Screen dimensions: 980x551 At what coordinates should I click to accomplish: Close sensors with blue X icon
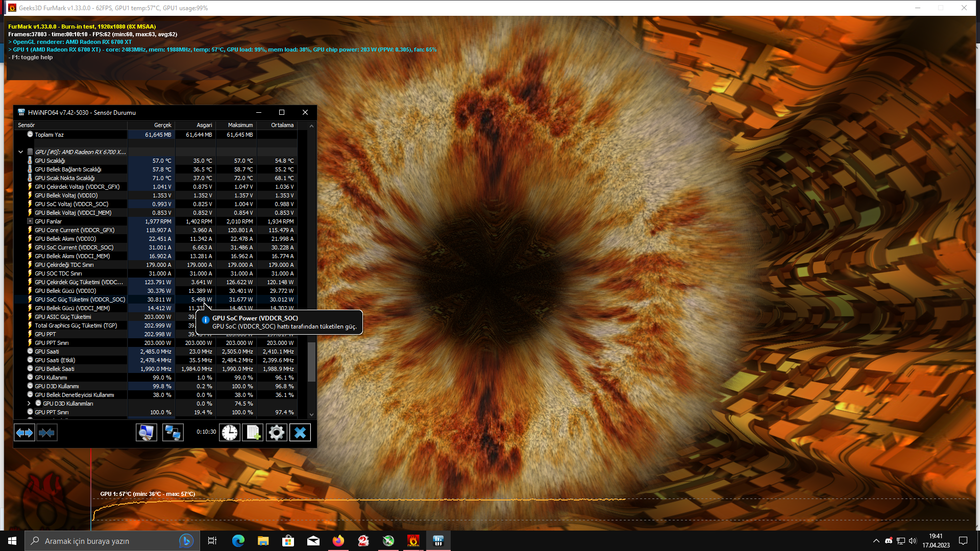coord(300,433)
